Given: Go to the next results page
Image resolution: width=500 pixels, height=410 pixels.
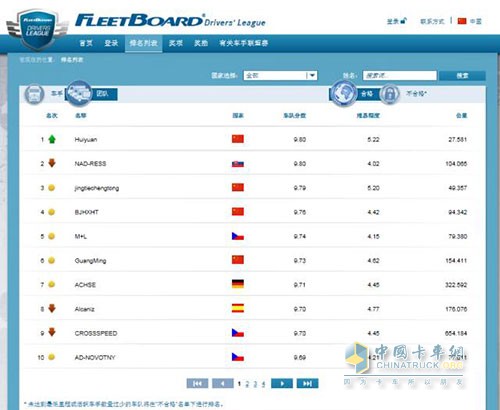Looking at the screenshot, I should tap(282, 383).
